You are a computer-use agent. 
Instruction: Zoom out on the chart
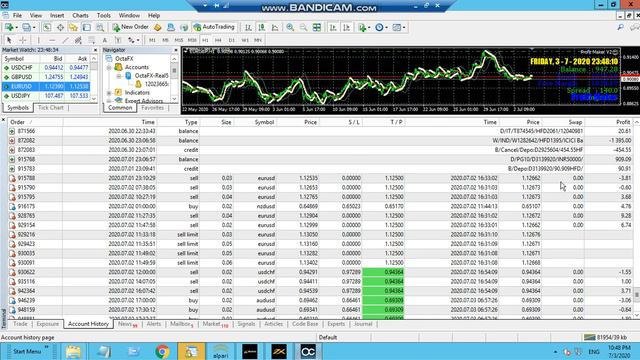[303, 27]
